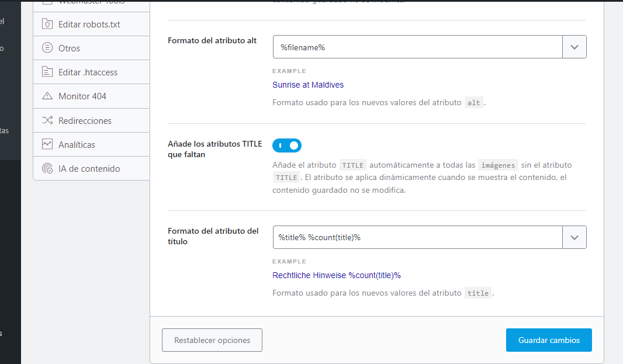Expand title attribute format dropdown arrow
This screenshot has height=364, width=623.
574,237
